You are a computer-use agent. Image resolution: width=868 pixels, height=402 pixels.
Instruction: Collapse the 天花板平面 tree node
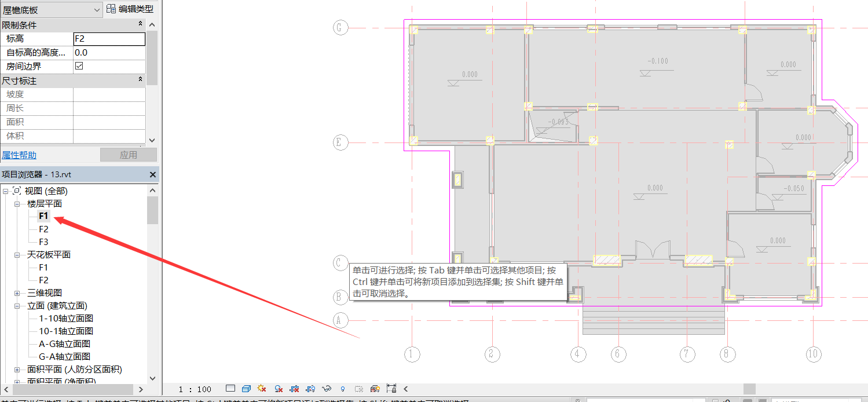click(x=17, y=255)
